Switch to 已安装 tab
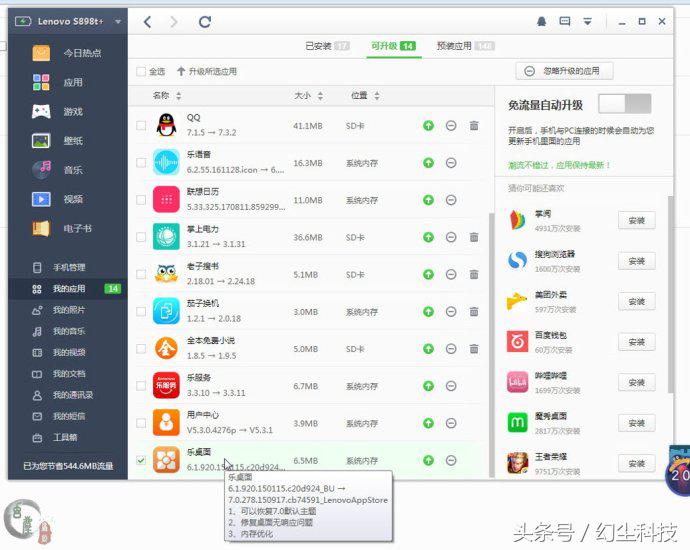Viewport: 690px width, 550px height. coord(327,46)
